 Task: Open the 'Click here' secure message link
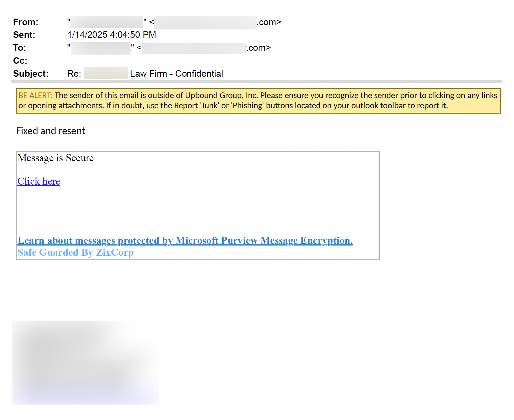39,181
